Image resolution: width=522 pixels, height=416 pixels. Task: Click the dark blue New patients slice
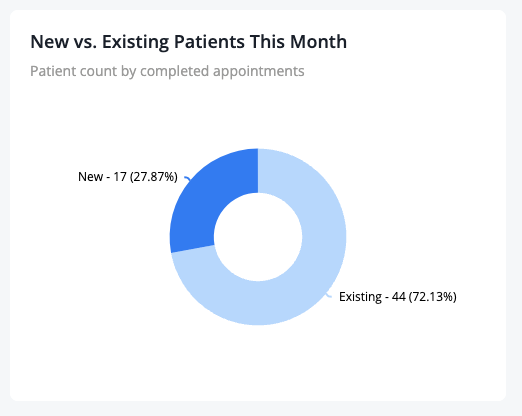[x=203, y=207]
